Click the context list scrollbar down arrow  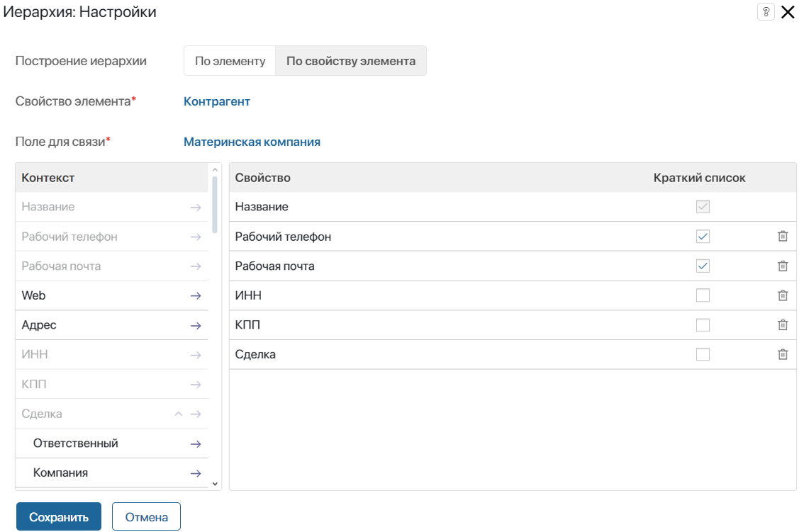pos(215,484)
